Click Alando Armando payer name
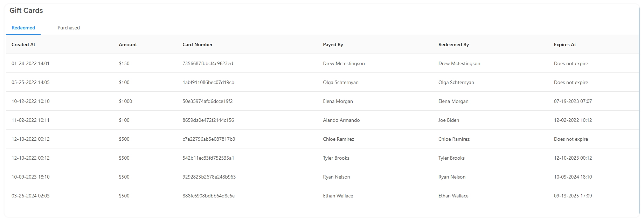 (341, 120)
